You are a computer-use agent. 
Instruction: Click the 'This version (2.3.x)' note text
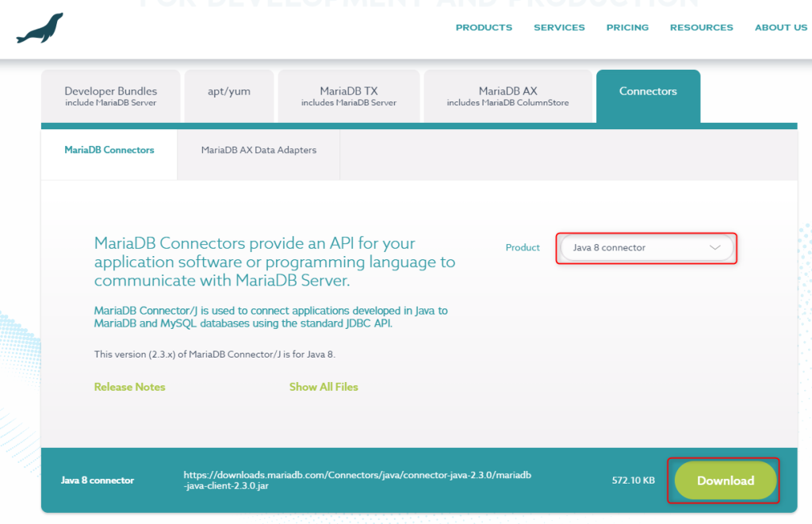215,354
